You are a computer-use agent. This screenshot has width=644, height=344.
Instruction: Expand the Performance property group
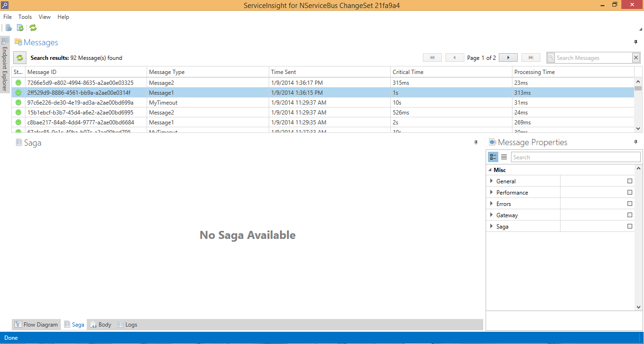click(x=492, y=192)
